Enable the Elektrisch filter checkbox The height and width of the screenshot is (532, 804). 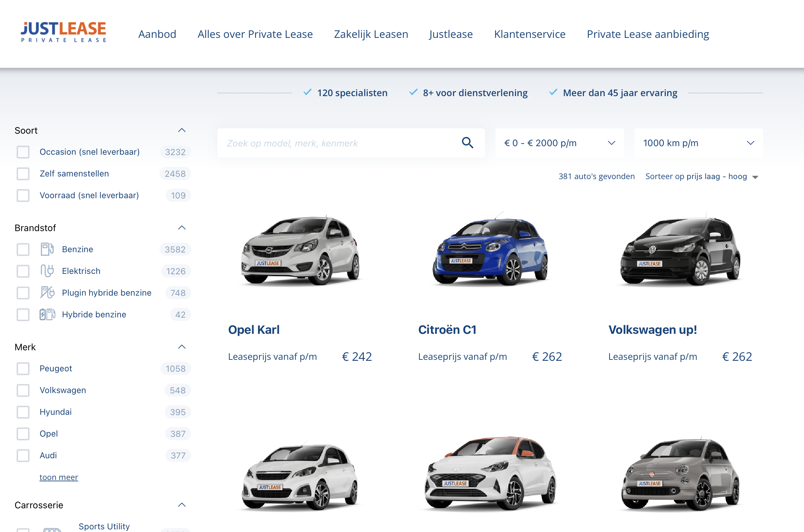23,271
